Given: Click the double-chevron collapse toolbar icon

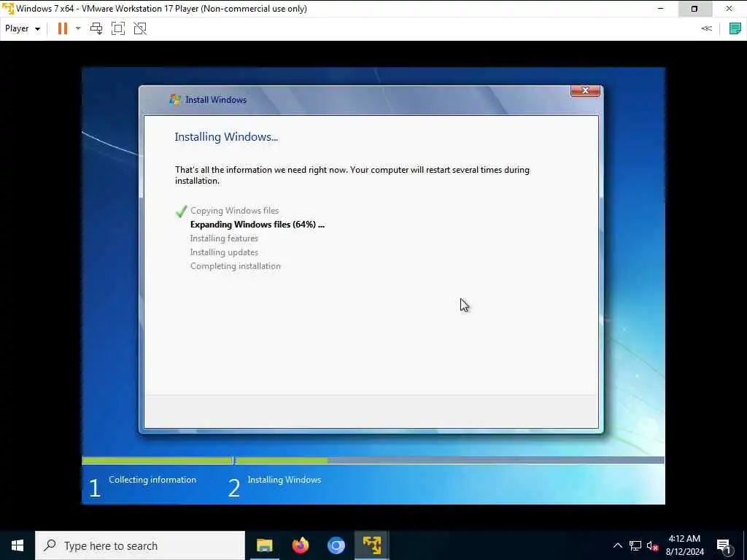Looking at the screenshot, I should tap(706, 28).
